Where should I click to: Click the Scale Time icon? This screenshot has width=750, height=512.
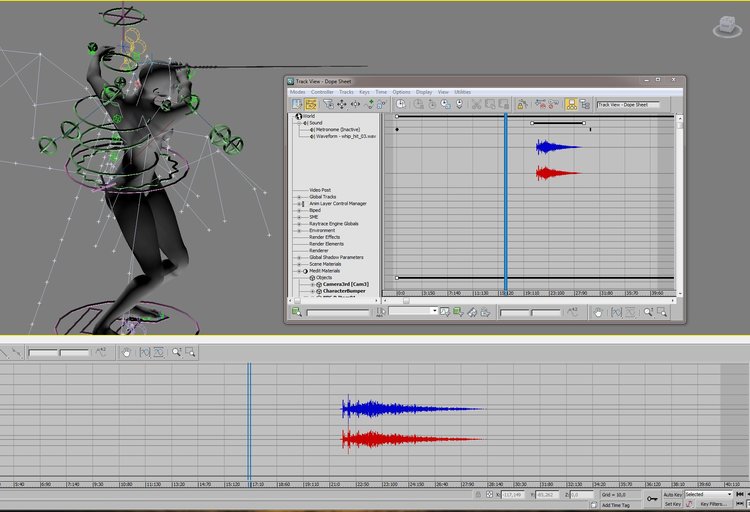[x=445, y=104]
